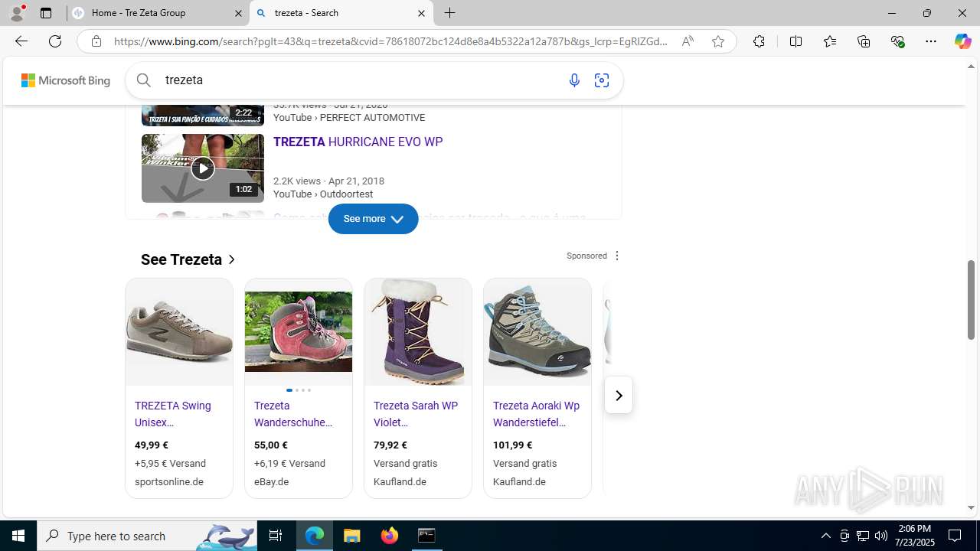Open the terminal window taskbar icon

tap(426, 536)
